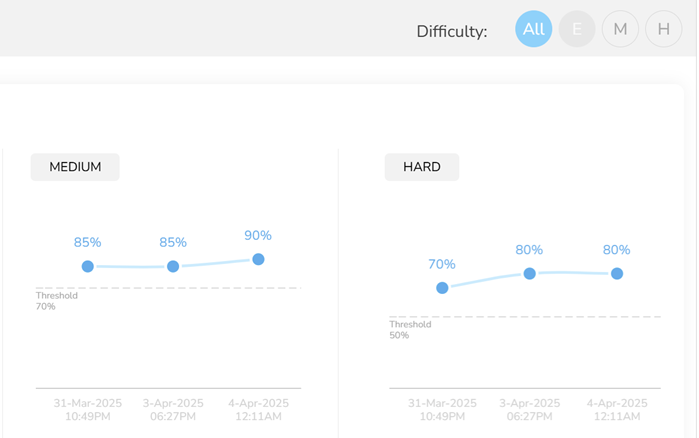Click the Difficulty: label text
The height and width of the screenshot is (438, 699).
pos(452,31)
